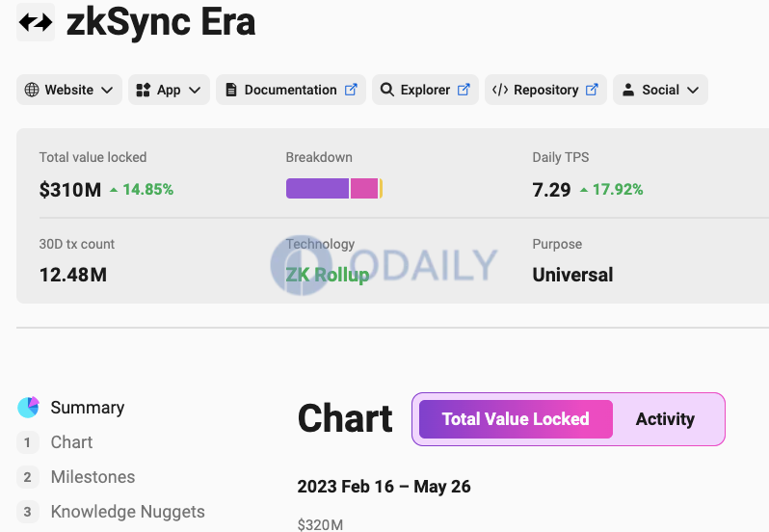The height and width of the screenshot is (532, 769).
Task: Click the zkSync Era arrows logo
Action: (x=36, y=22)
